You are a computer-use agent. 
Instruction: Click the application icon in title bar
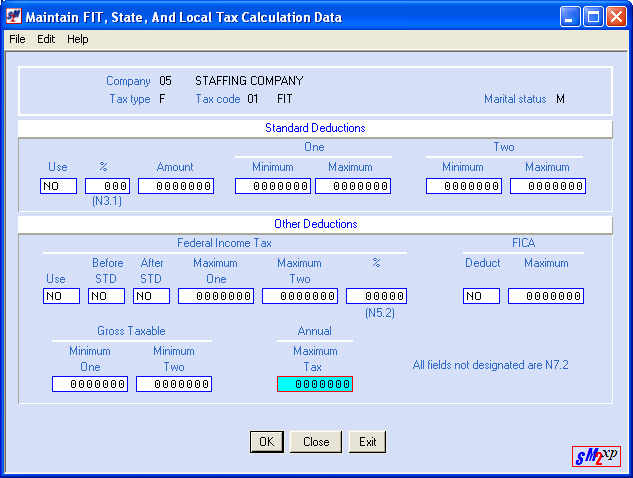pos(13,17)
